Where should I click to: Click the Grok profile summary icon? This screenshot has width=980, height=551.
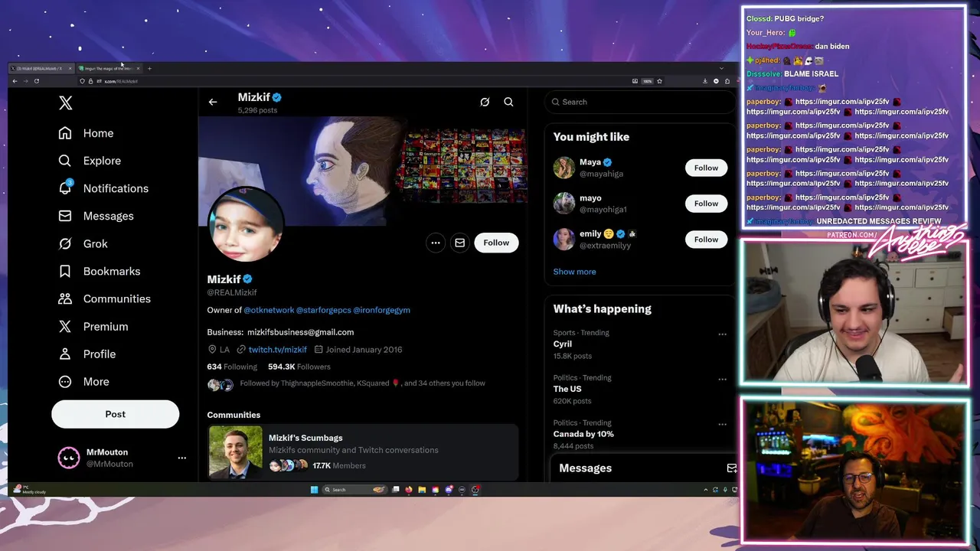click(x=485, y=102)
